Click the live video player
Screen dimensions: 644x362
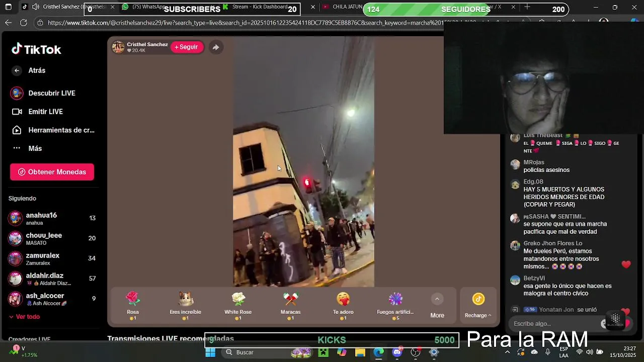point(303,161)
